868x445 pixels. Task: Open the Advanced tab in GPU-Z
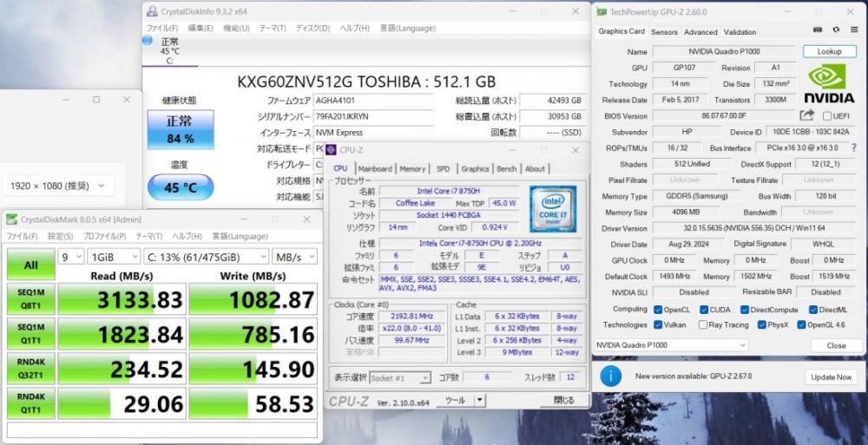coord(700,32)
